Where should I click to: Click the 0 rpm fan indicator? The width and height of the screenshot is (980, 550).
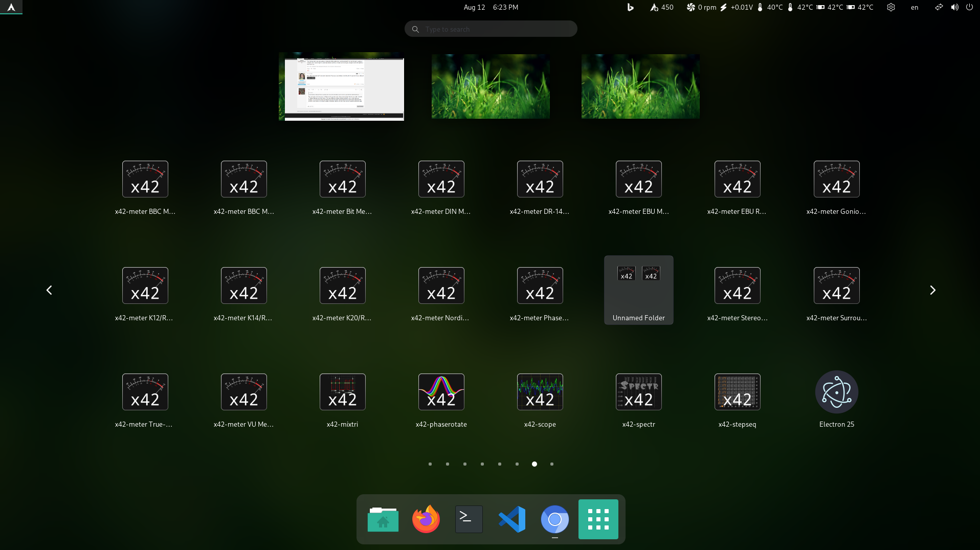tap(701, 7)
